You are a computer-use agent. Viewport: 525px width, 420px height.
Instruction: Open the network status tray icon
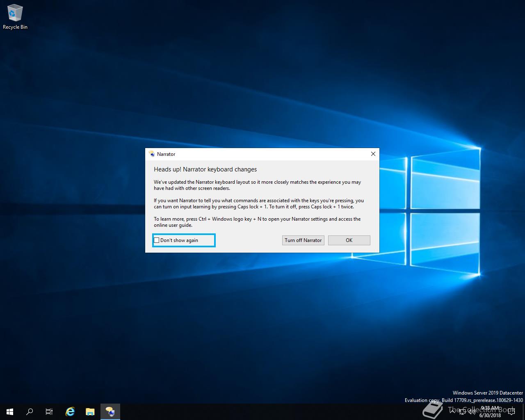pyautogui.click(x=462, y=412)
